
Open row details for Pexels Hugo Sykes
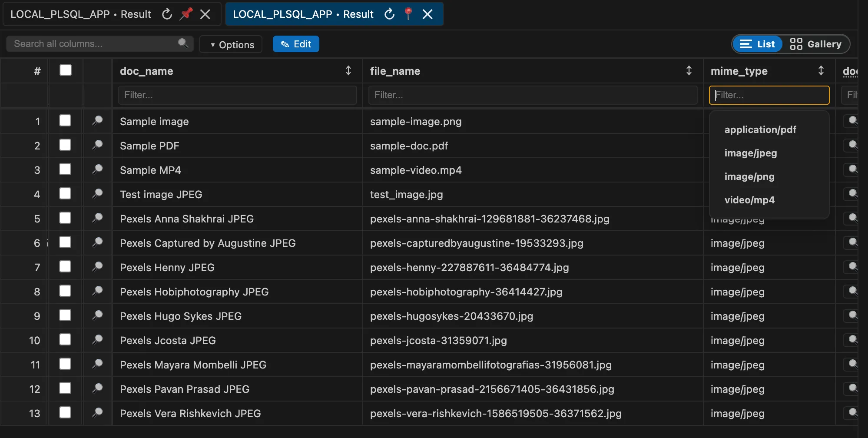point(97,315)
